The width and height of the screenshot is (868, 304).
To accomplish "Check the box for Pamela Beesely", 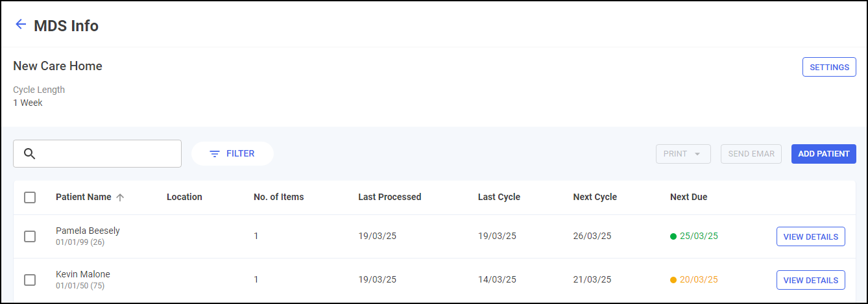I will click(x=30, y=236).
